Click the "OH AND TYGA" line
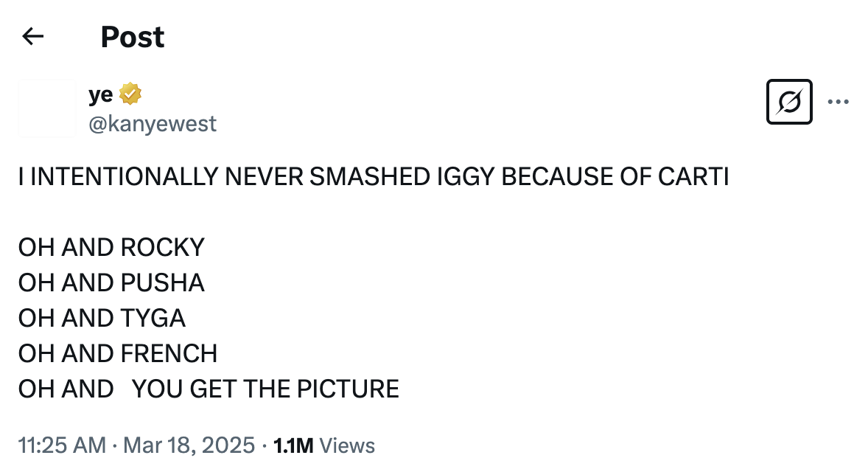Image resolution: width=868 pixels, height=472 pixels. pos(102,318)
